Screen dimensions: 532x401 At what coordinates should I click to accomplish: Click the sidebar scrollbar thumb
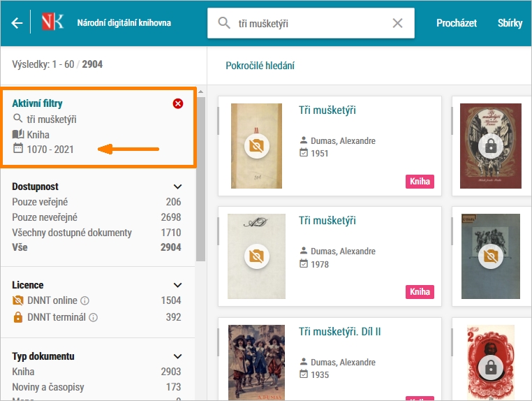200,180
